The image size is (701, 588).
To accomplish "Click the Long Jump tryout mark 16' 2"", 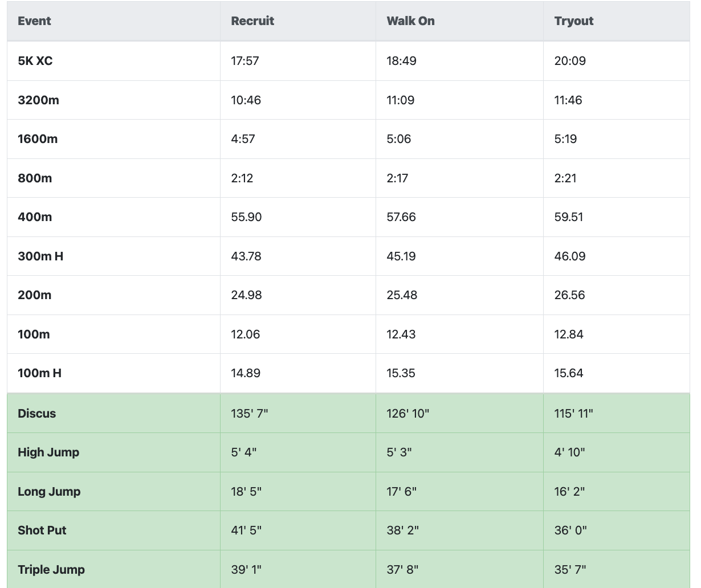I will [570, 492].
